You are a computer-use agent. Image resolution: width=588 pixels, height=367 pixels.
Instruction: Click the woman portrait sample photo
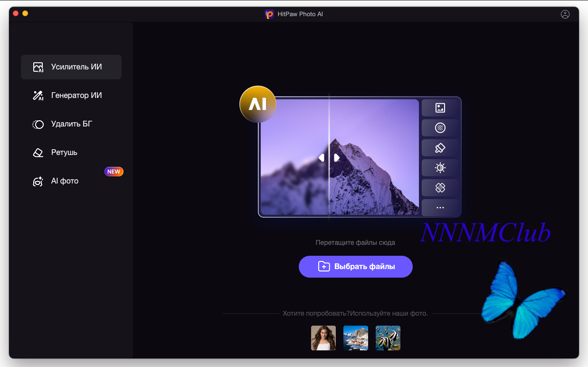323,338
